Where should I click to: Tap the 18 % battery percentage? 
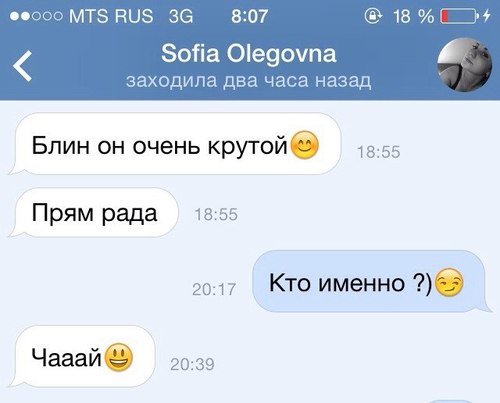[413, 16]
